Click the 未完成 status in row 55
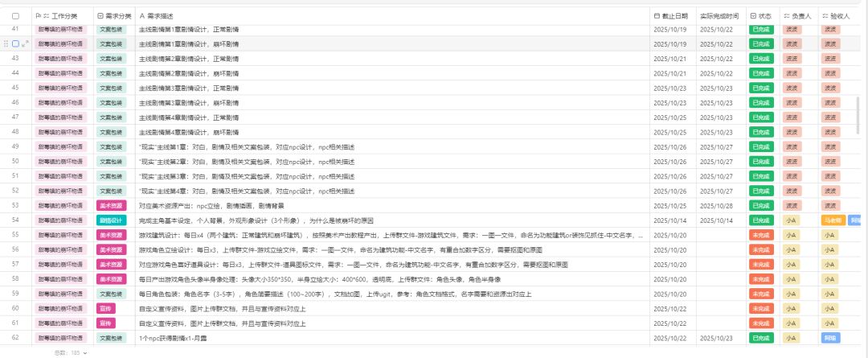 [761, 235]
